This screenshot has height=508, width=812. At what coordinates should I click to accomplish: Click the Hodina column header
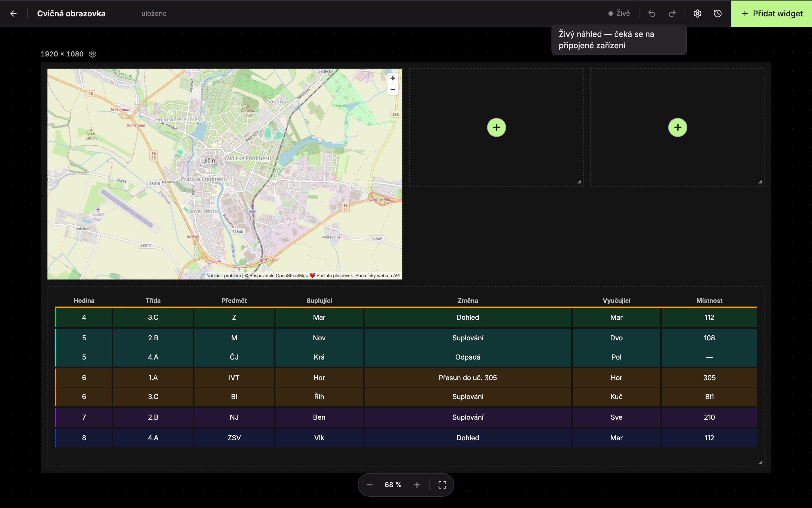tap(84, 301)
